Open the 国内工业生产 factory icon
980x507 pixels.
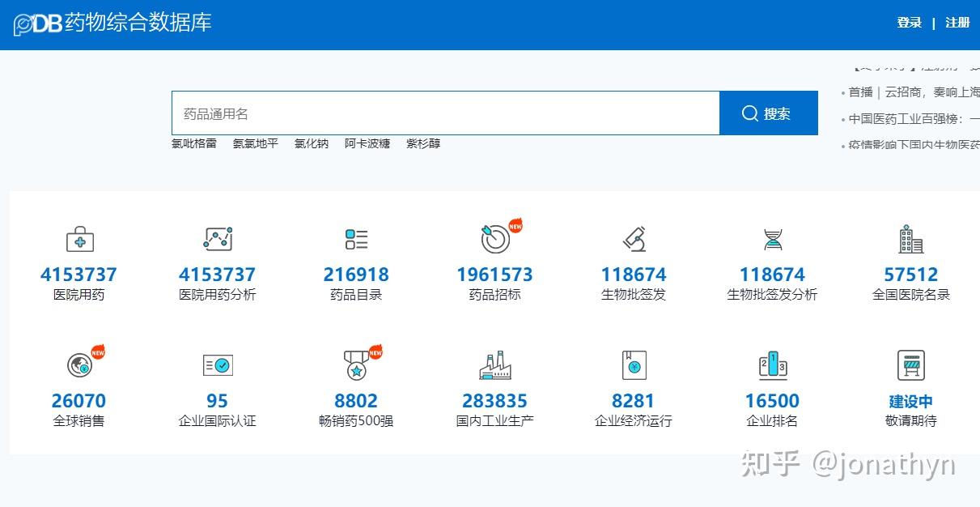[x=495, y=365]
